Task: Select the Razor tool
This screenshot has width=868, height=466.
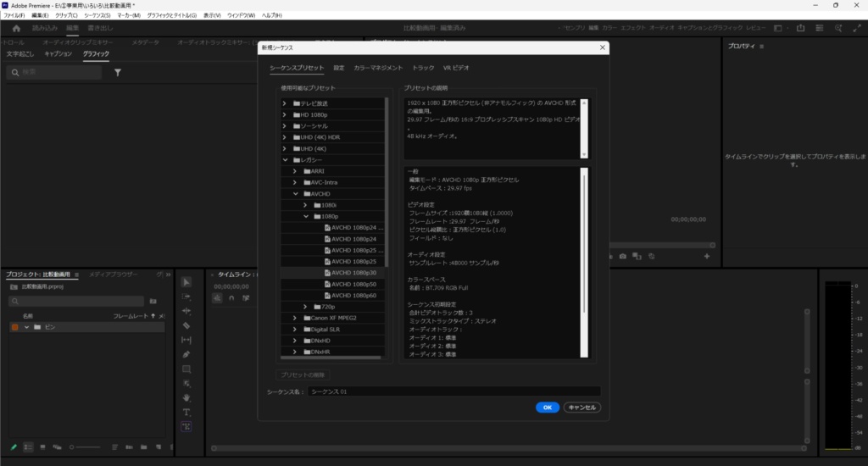Action: coord(186,325)
